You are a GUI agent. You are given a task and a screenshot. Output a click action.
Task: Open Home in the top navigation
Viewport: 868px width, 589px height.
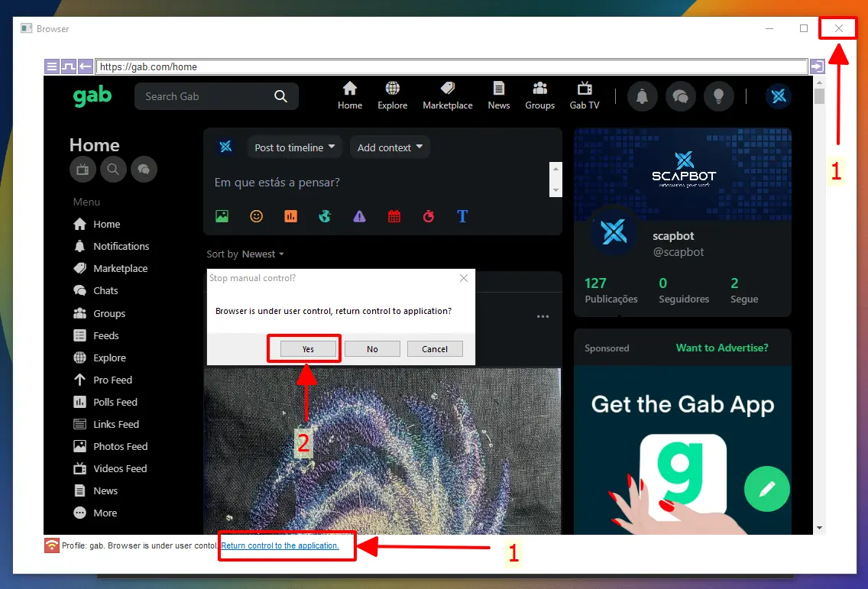coord(350,95)
